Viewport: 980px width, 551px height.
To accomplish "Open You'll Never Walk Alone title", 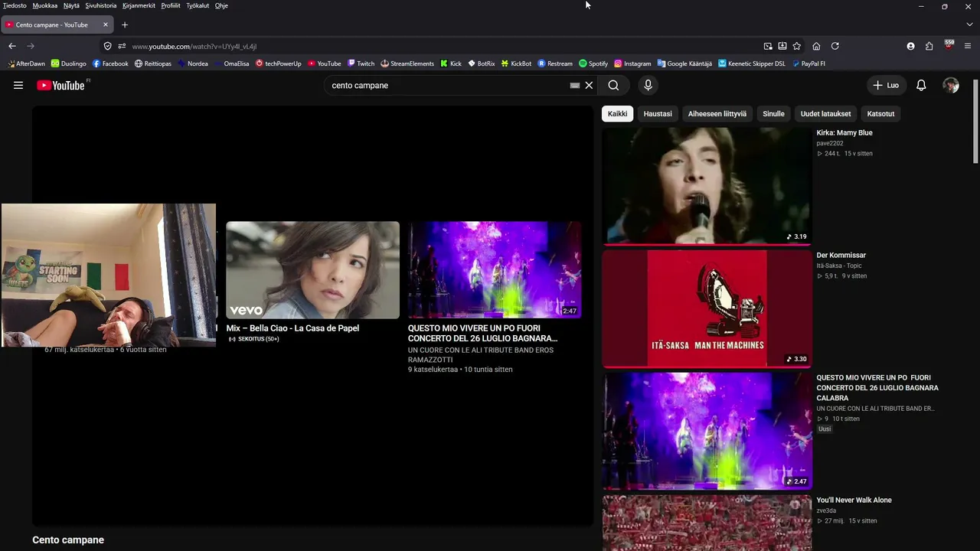I will pyautogui.click(x=854, y=500).
